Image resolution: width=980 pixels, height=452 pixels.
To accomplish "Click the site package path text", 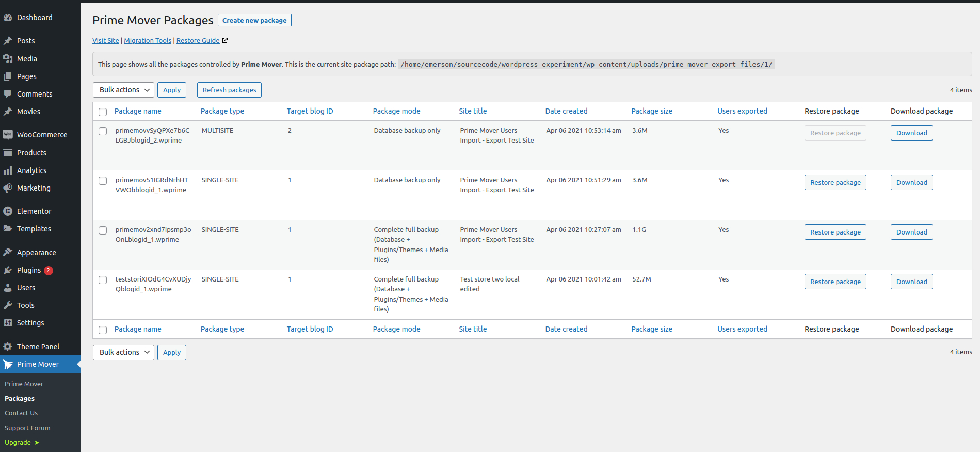I will (586, 65).
